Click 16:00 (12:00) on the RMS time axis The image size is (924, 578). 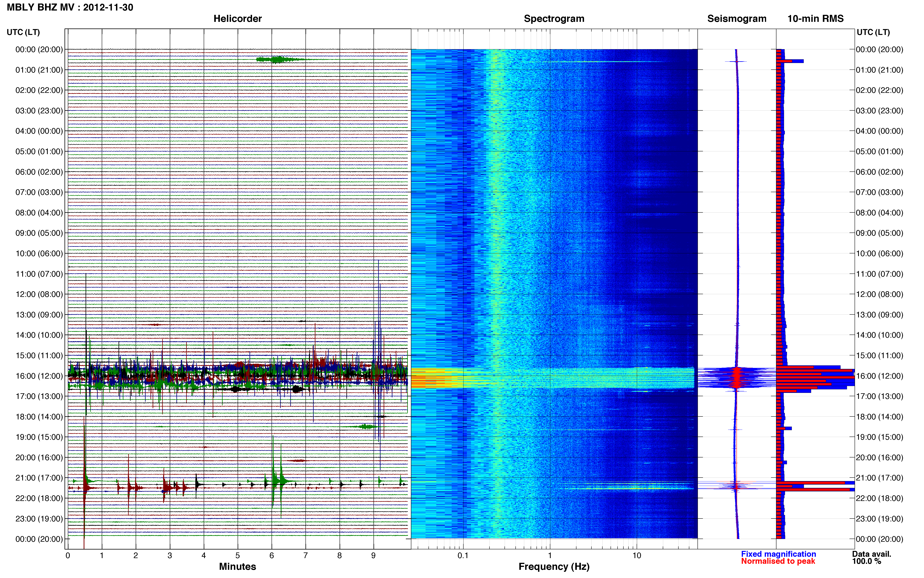click(880, 376)
